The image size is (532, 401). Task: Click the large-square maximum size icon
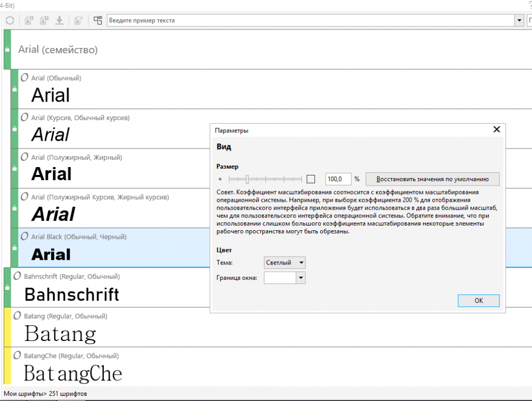tap(311, 179)
